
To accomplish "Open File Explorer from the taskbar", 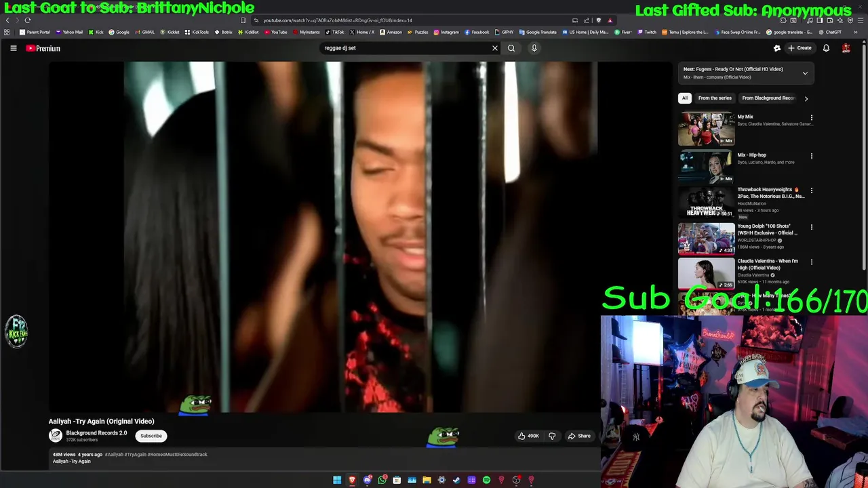I will [427, 480].
